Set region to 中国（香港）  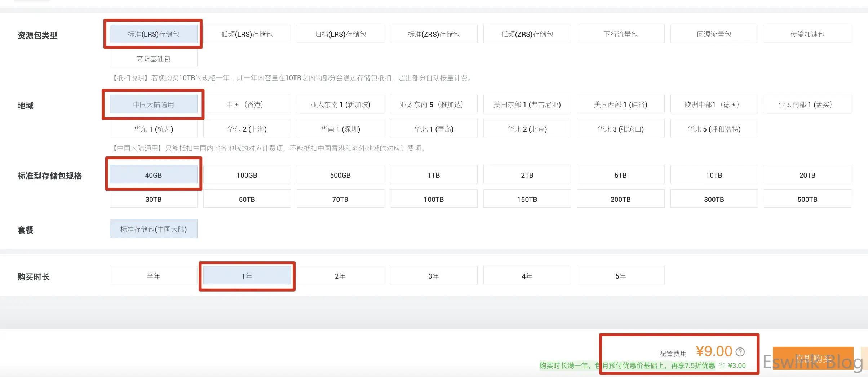point(247,105)
